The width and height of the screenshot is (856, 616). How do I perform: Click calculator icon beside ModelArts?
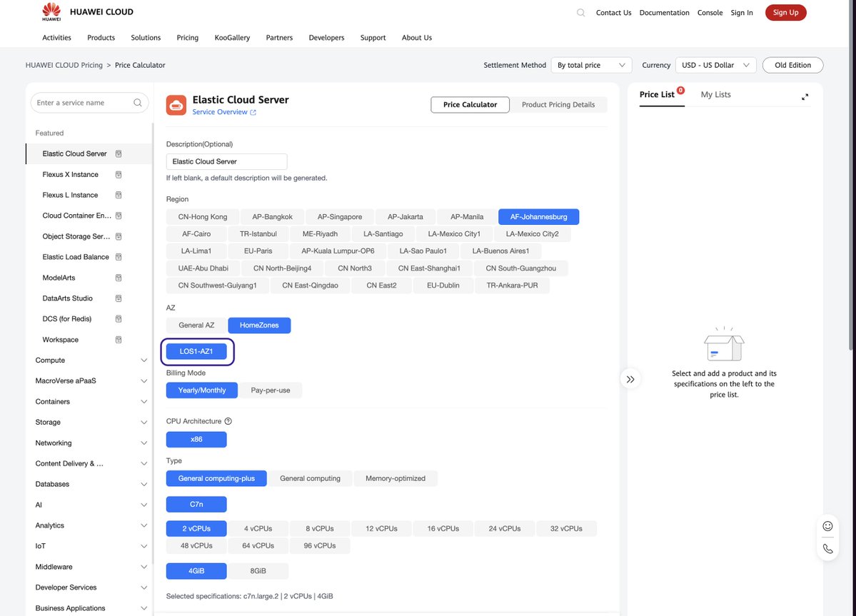119,278
